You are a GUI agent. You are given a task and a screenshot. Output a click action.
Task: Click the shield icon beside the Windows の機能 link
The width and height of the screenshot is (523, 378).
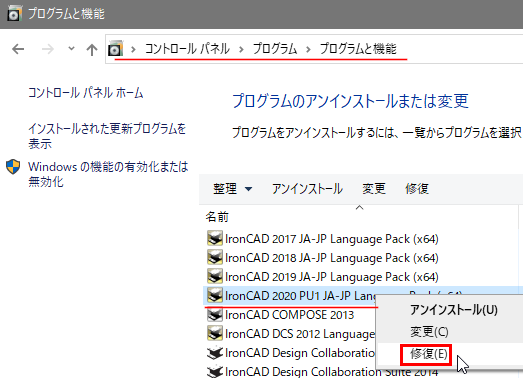(x=13, y=166)
